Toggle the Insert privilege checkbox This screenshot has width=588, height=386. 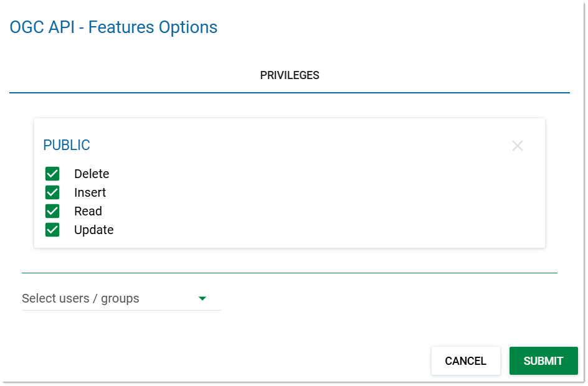click(52, 192)
